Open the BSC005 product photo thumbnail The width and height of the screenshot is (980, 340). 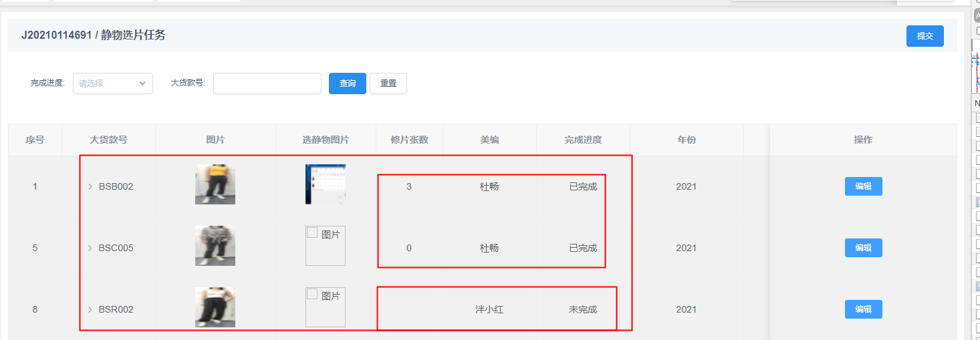tap(215, 246)
